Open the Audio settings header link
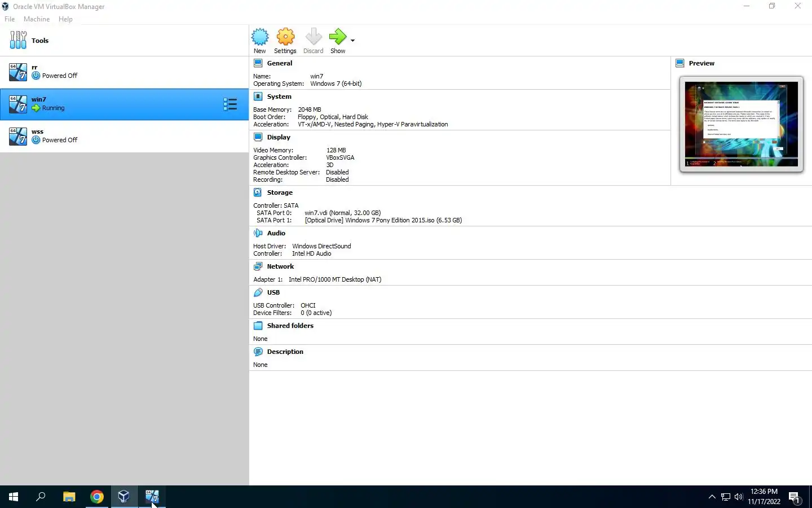812x508 pixels. tap(276, 233)
